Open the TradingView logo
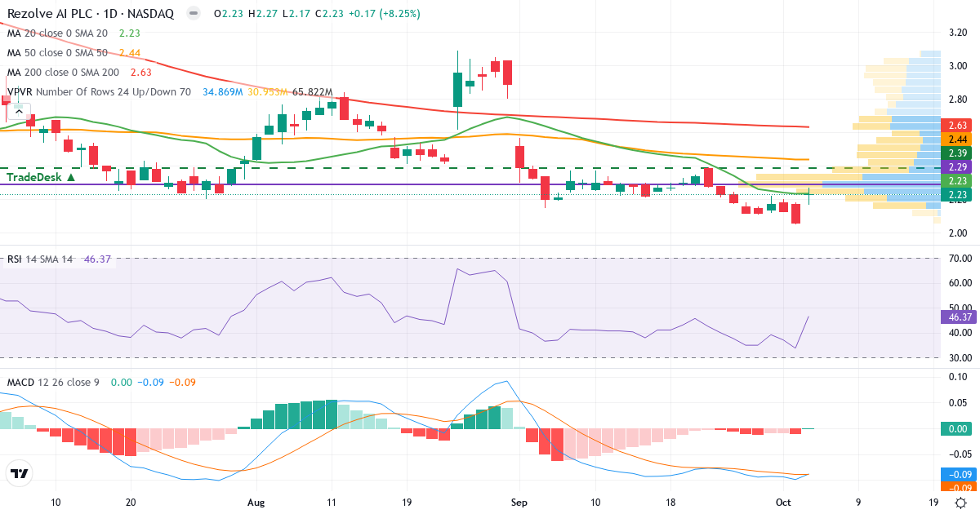The width and height of the screenshot is (980, 514). tap(19, 473)
